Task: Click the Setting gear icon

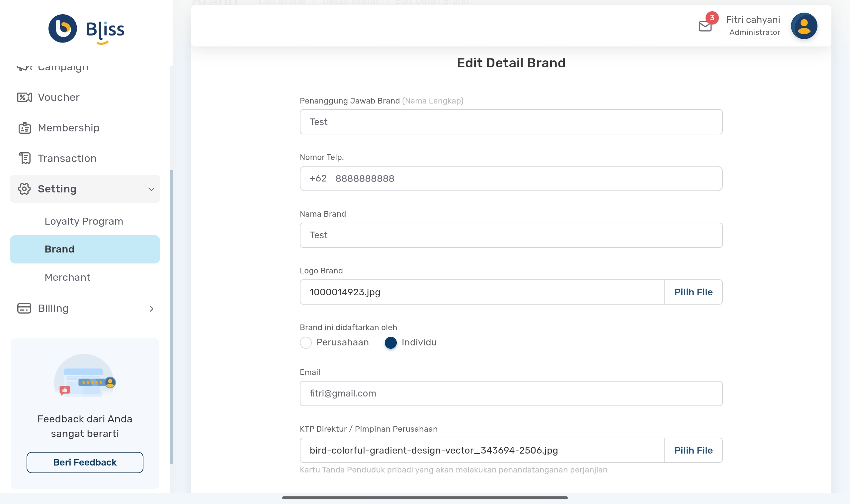Action: [25, 189]
